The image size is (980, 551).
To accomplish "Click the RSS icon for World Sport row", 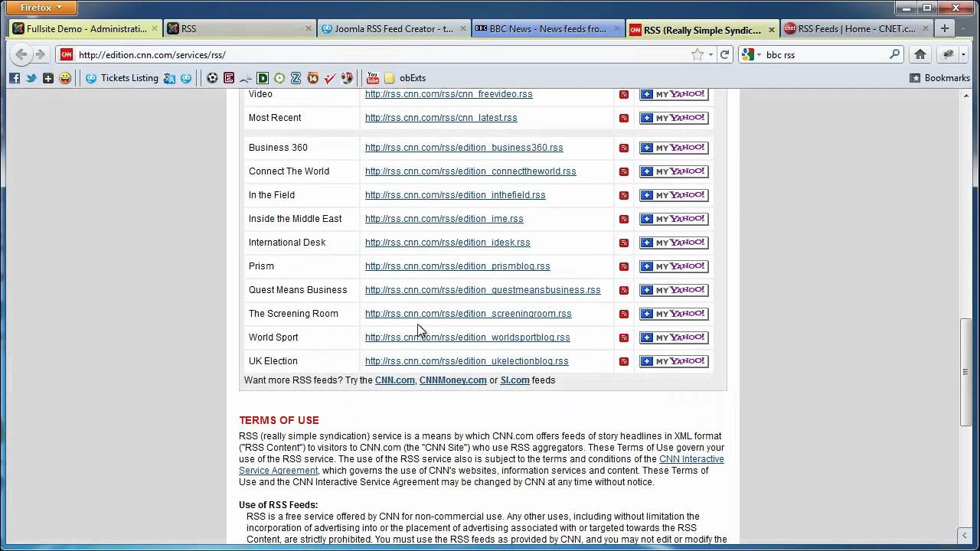I will pyautogui.click(x=624, y=338).
